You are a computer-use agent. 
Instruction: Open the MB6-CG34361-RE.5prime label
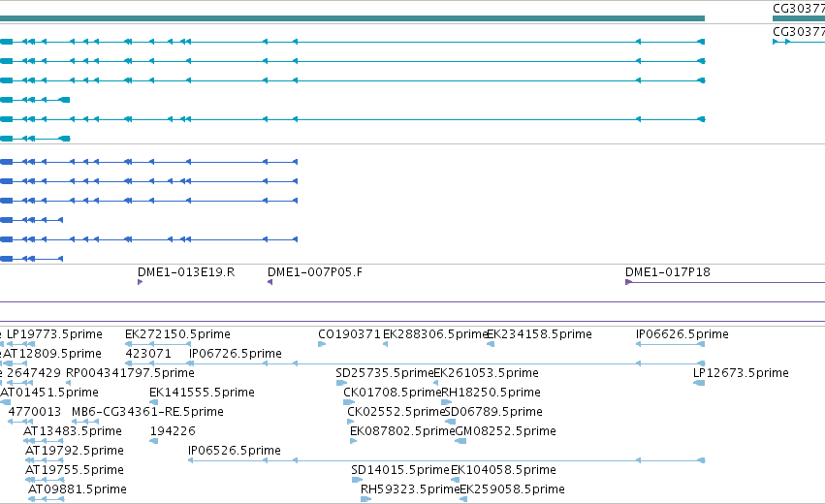pos(147,412)
